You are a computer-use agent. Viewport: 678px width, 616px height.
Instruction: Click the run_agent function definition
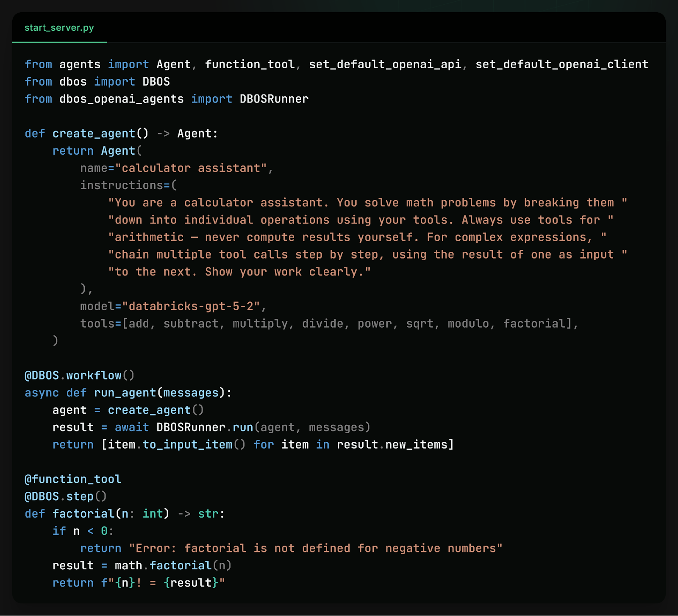click(x=125, y=393)
